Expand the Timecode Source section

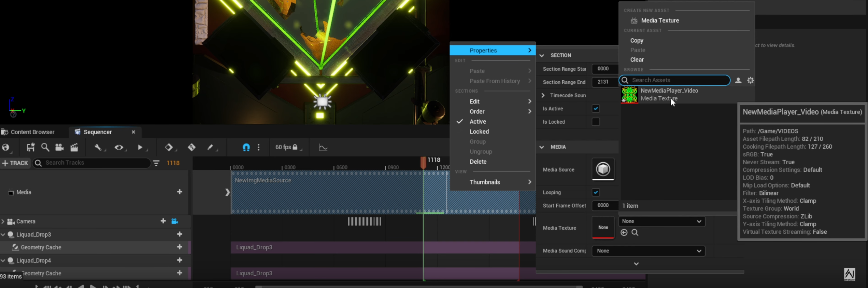click(x=543, y=95)
